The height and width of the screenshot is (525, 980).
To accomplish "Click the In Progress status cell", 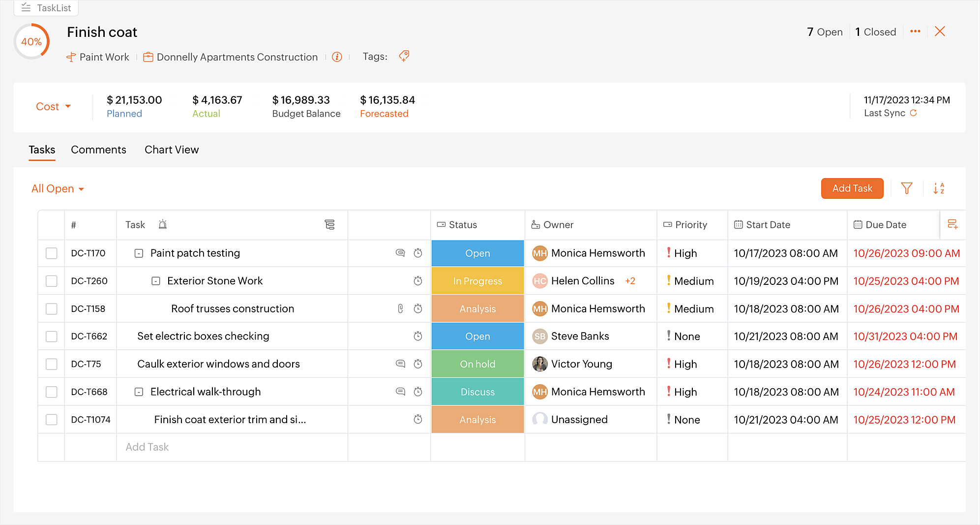I will 477,281.
